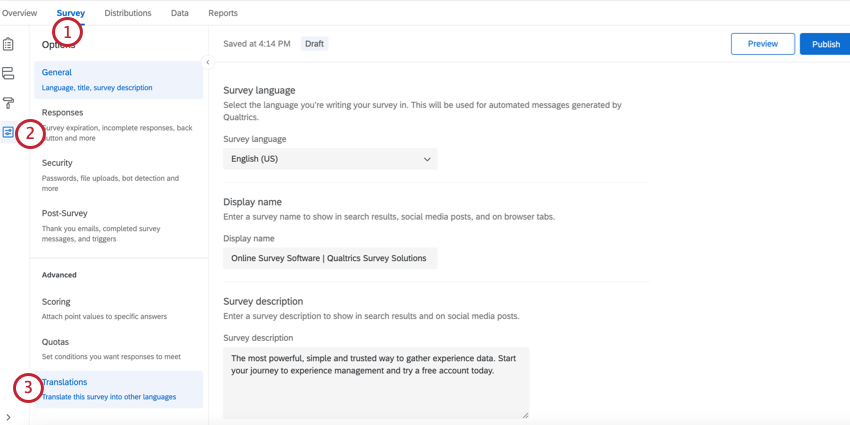The height and width of the screenshot is (425, 850).
Task: Click the Display name input field
Action: 330,258
